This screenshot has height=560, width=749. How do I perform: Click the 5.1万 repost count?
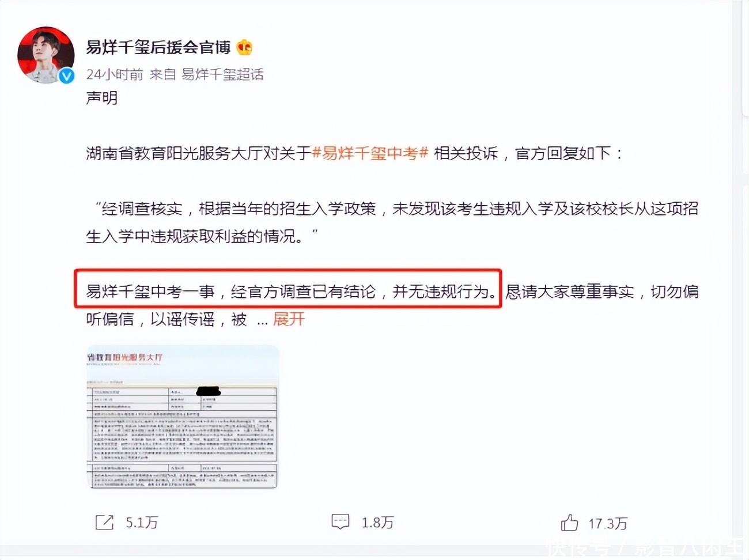142,523
